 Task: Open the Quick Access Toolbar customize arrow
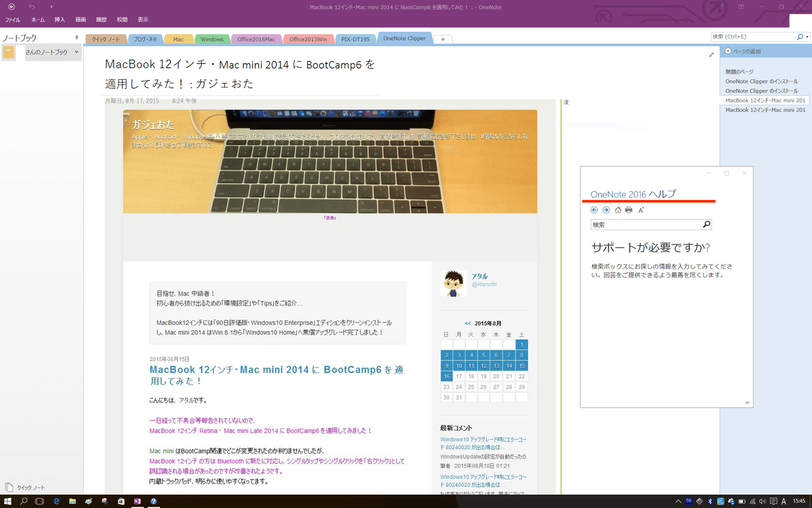pos(51,7)
